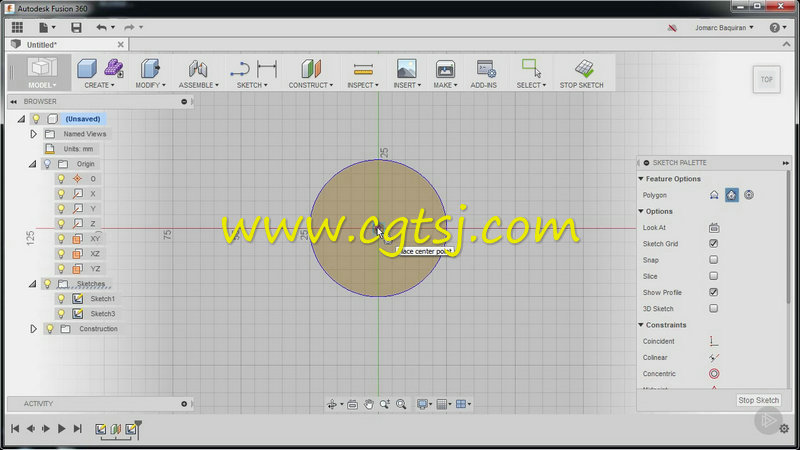Uncheck the Show Profile checkbox
The width and height of the screenshot is (800, 450).
tap(713, 292)
